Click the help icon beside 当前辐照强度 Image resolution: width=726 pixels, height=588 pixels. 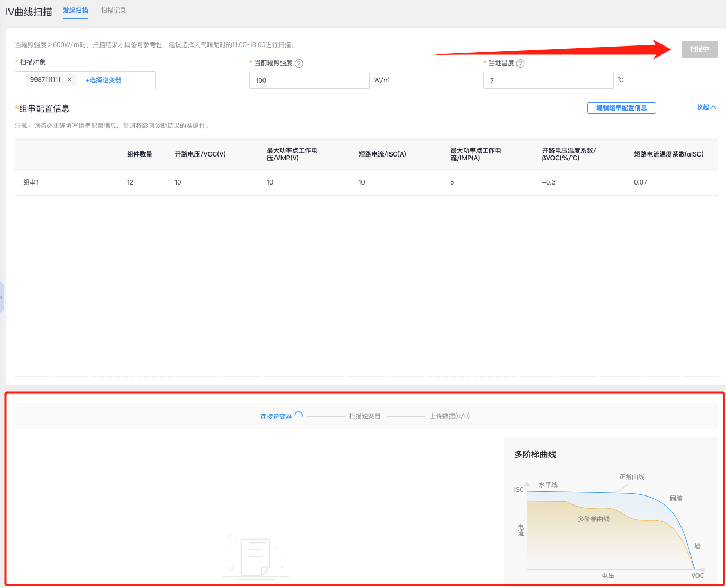(299, 63)
